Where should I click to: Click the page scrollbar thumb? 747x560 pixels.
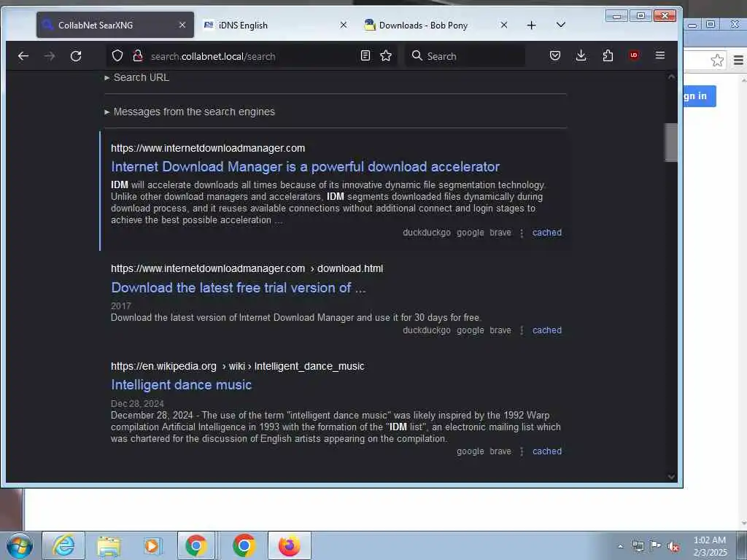coord(671,142)
